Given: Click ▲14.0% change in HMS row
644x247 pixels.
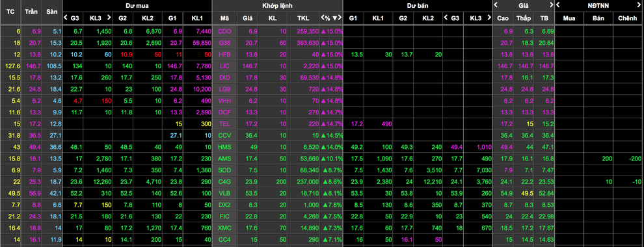Looking at the screenshot, I should coord(332,147).
